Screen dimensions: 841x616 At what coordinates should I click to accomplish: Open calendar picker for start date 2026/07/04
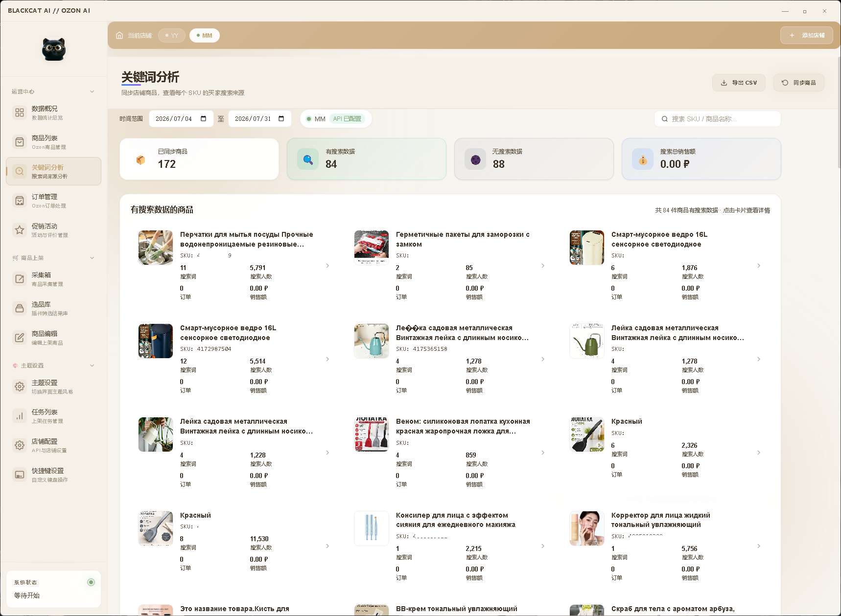point(204,119)
